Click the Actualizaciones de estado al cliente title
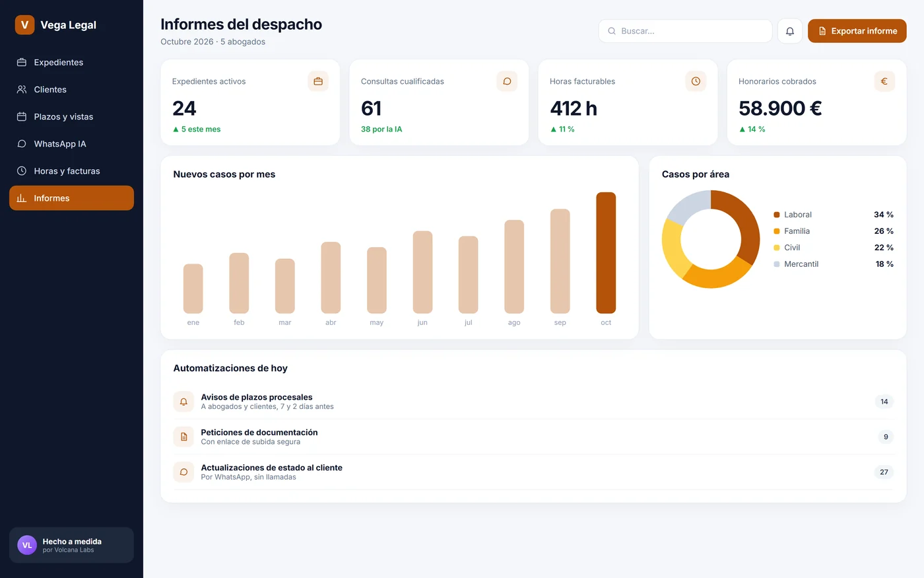The width and height of the screenshot is (924, 578). tap(271, 467)
